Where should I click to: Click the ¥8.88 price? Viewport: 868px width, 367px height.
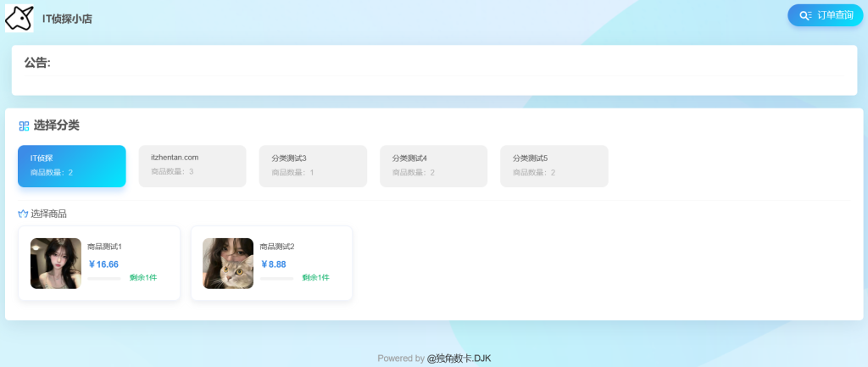[274, 264]
